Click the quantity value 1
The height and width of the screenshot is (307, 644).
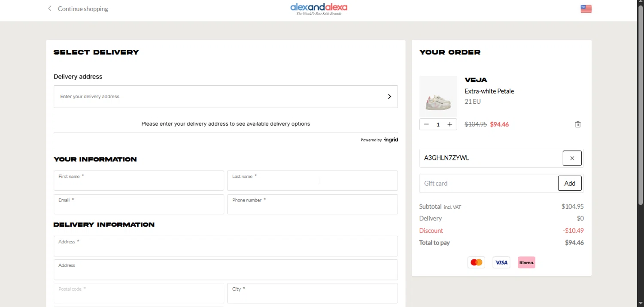coord(438,124)
